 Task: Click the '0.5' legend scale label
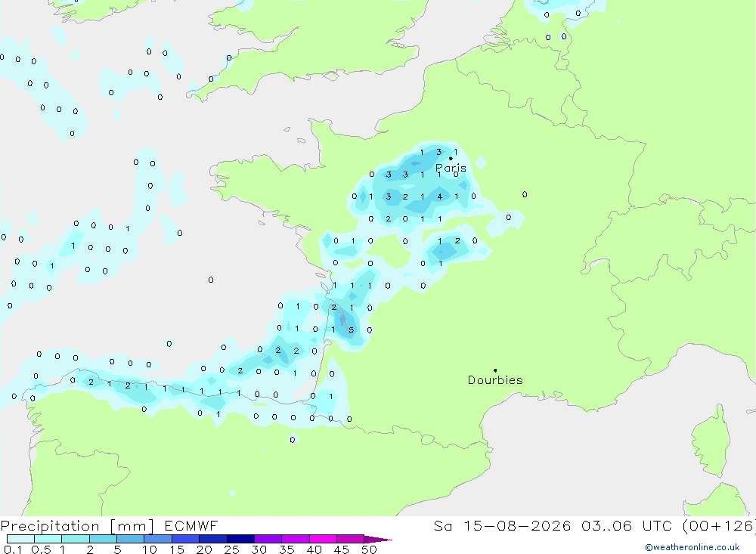click(x=41, y=549)
